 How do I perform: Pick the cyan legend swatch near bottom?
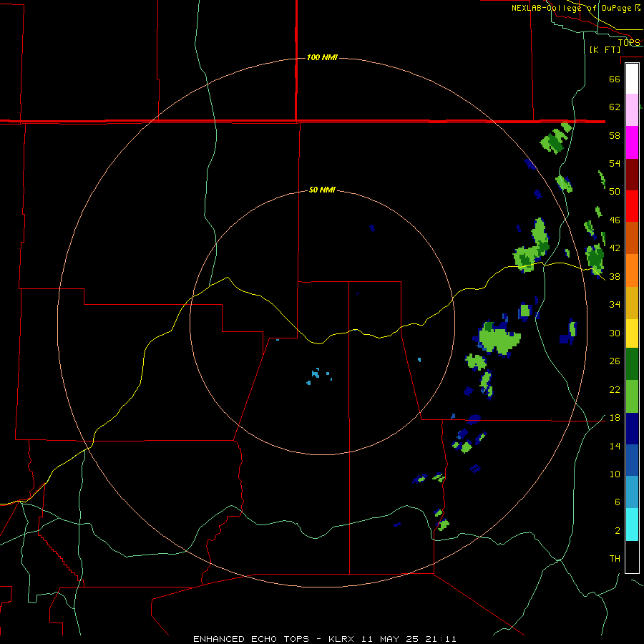pos(632,524)
